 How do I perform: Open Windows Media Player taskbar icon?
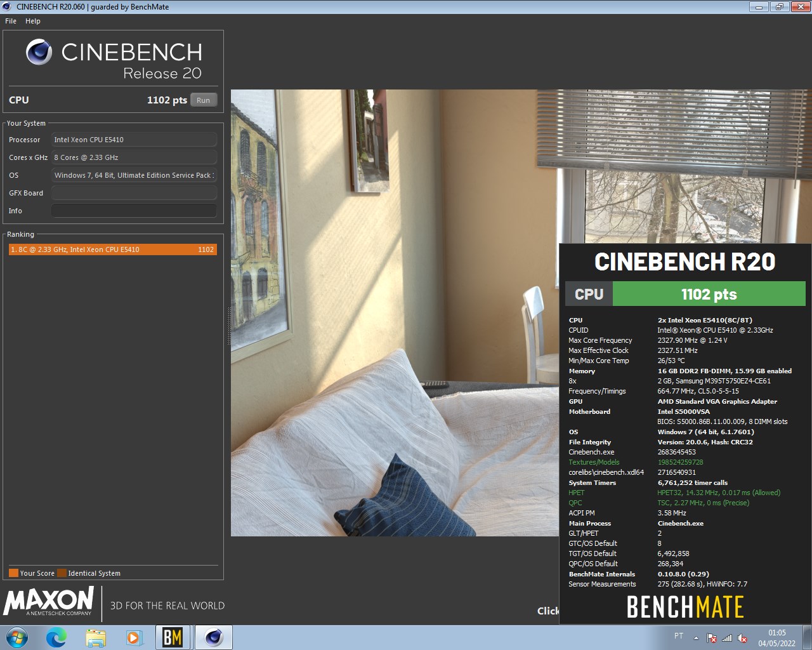coord(134,637)
